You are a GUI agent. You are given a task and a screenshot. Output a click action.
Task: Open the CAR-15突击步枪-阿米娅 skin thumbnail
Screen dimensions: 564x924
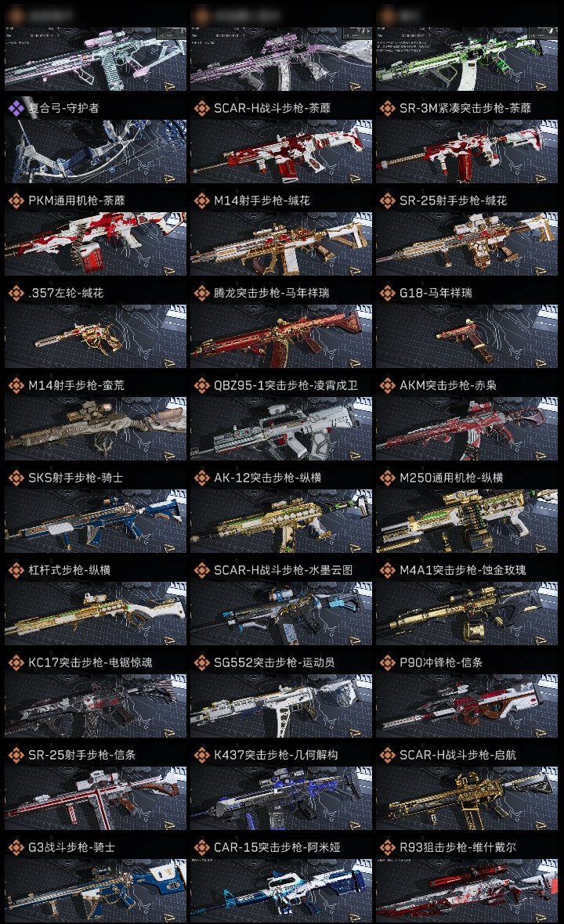pyautogui.click(x=281, y=890)
